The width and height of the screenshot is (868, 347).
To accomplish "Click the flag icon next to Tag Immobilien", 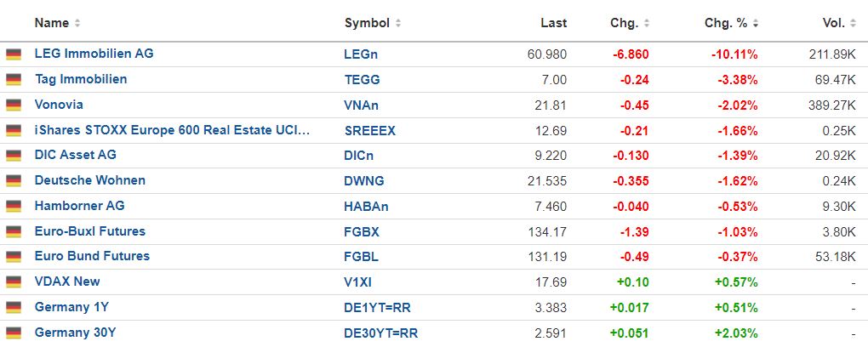I will tap(14, 80).
